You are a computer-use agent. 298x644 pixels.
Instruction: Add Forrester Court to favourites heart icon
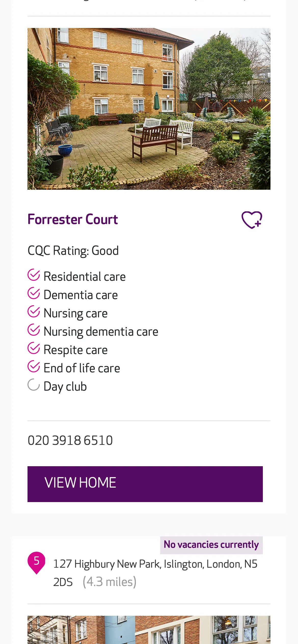click(252, 220)
